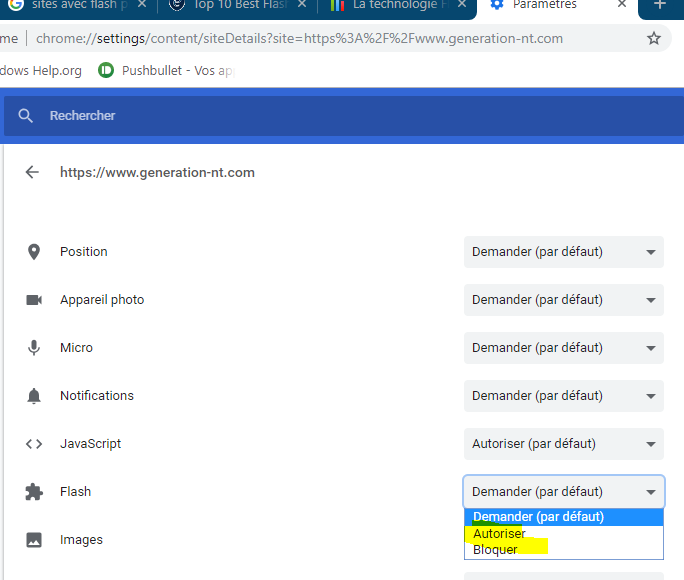684x580 pixels.
Task: Close the 'La technologie' tab
Action: 462,4
